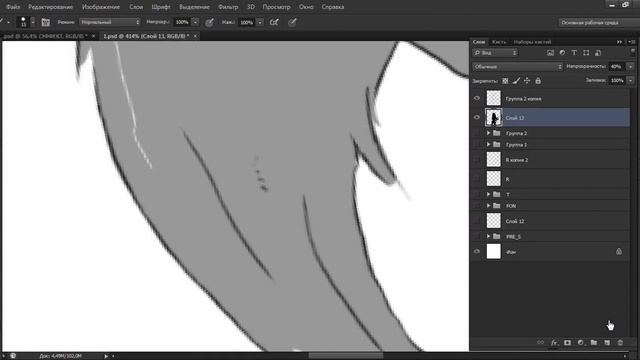The height and width of the screenshot is (360, 640).
Task: Enable tablet pressure for opacity icon
Action: tap(209, 22)
